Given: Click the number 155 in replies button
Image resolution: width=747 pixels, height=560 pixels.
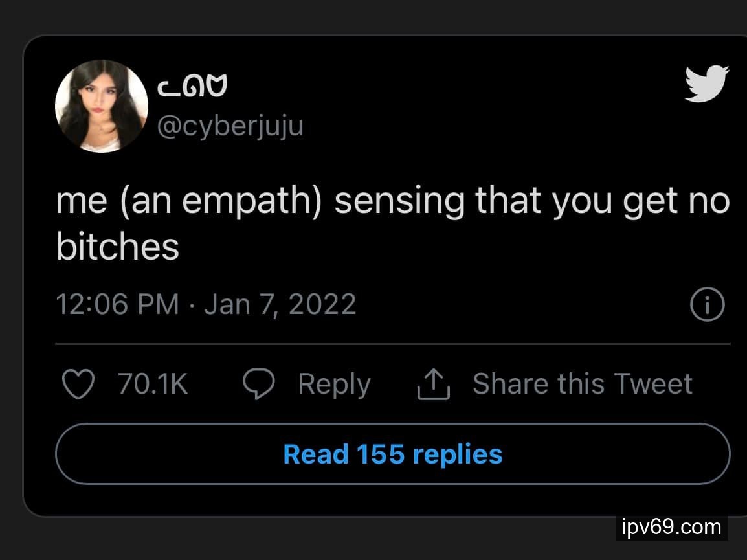Looking at the screenshot, I should (x=381, y=454).
